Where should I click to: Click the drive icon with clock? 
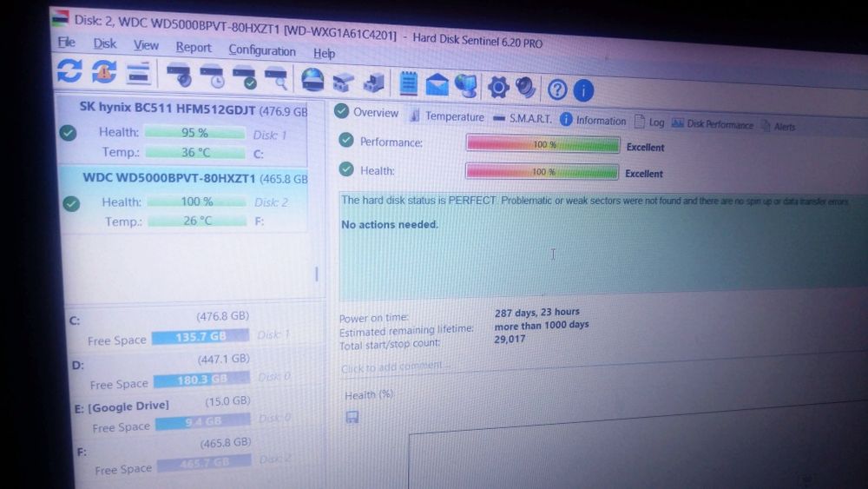click(x=212, y=76)
